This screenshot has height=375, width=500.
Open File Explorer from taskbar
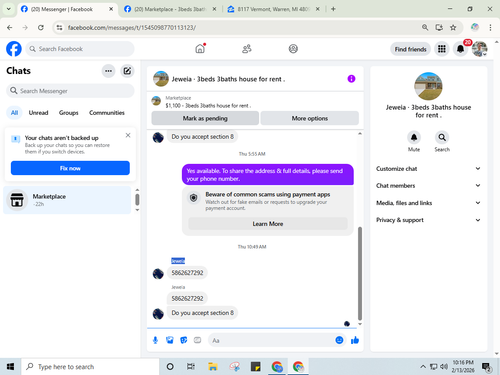coord(213,367)
